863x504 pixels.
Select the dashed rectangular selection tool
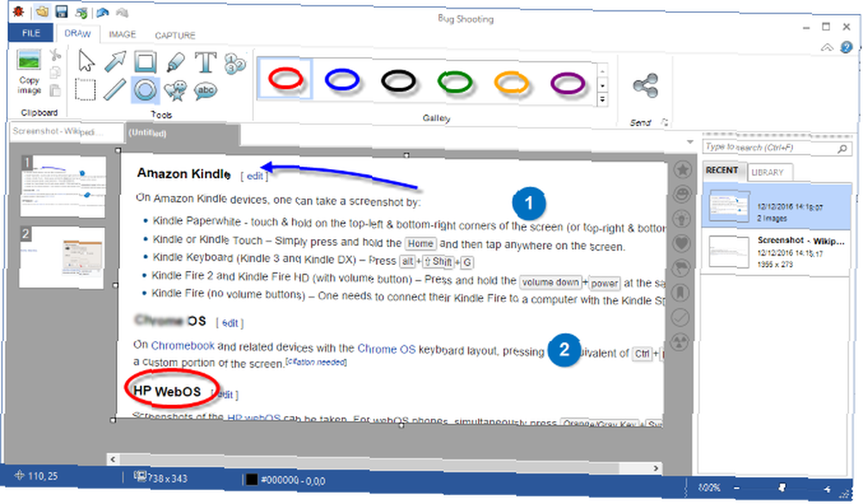tap(85, 89)
